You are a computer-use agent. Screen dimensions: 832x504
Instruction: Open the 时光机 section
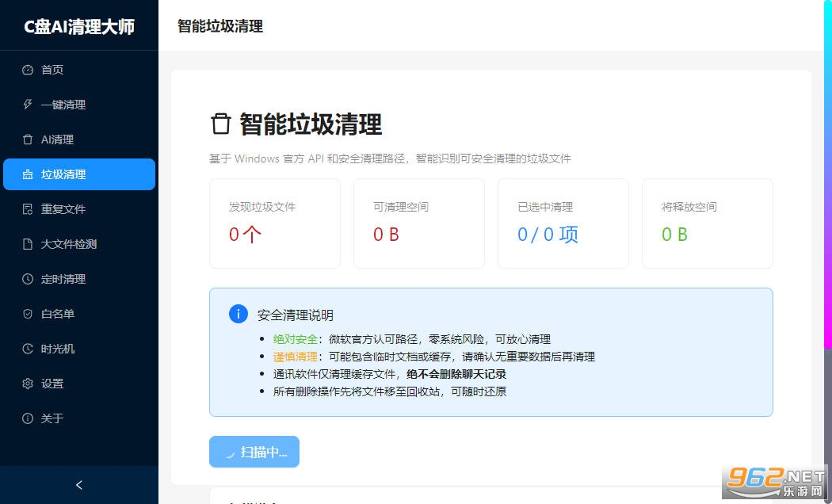point(79,349)
